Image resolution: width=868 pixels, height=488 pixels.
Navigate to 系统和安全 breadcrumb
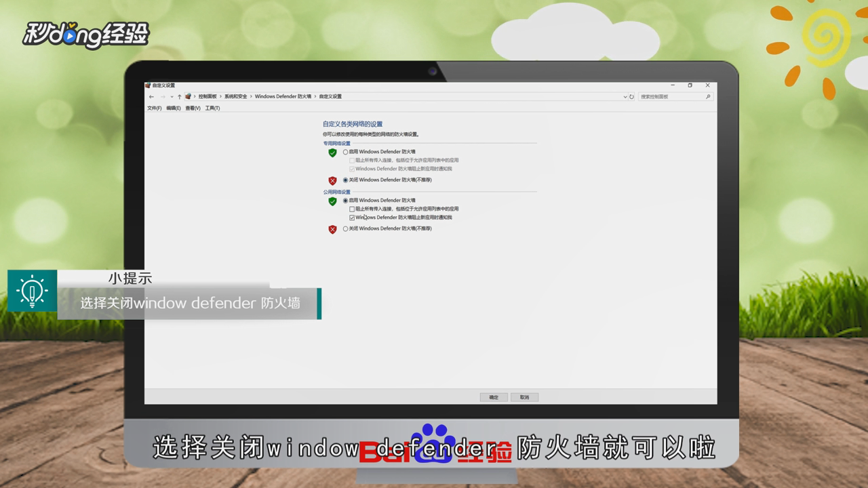click(x=236, y=97)
